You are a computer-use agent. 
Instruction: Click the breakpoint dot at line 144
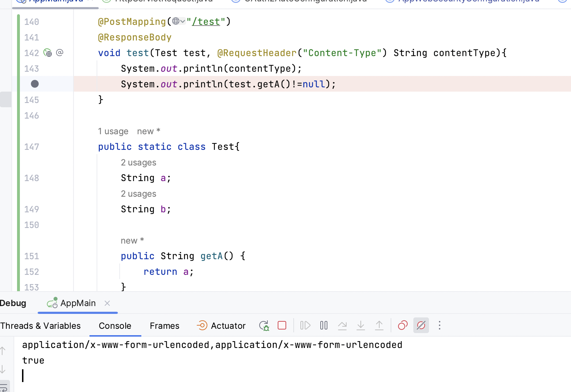point(35,84)
